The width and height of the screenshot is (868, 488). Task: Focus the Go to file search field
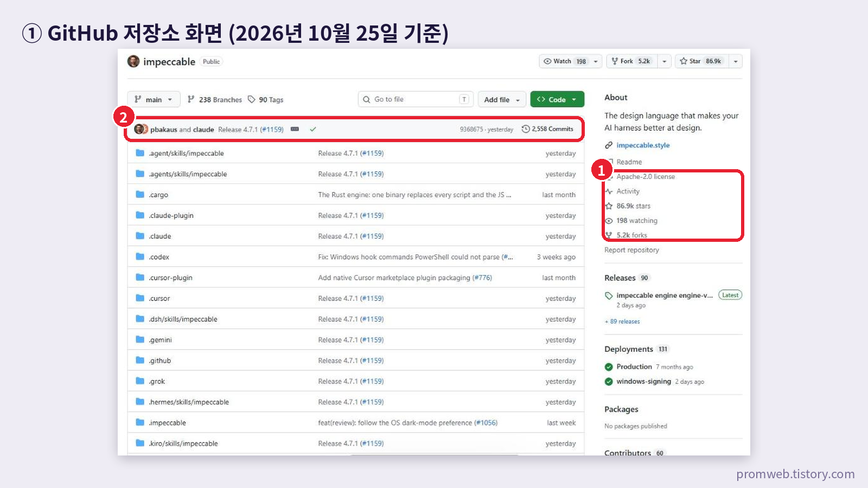coord(416,99)
